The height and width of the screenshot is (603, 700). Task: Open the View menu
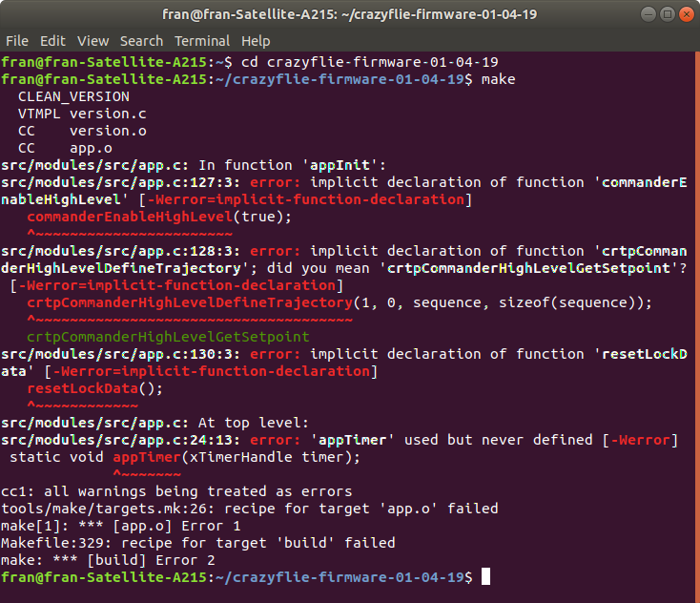(x=93, y=41)
